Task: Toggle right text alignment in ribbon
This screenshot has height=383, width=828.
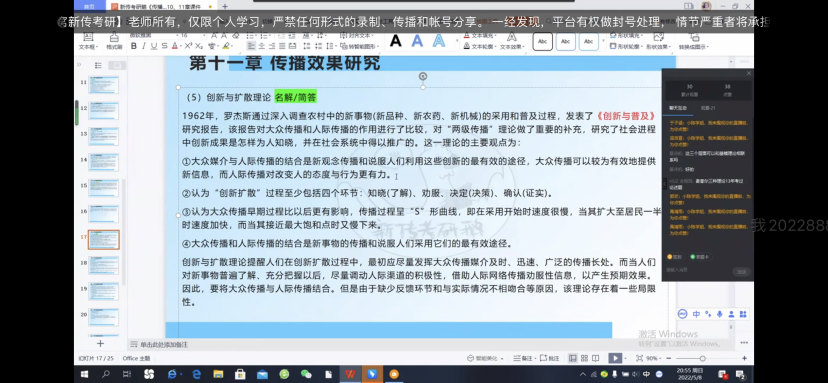Action: coord(271,46)
